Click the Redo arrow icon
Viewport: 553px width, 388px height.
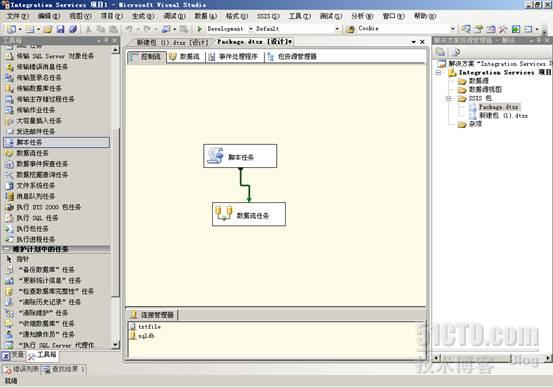pos(147,29)
